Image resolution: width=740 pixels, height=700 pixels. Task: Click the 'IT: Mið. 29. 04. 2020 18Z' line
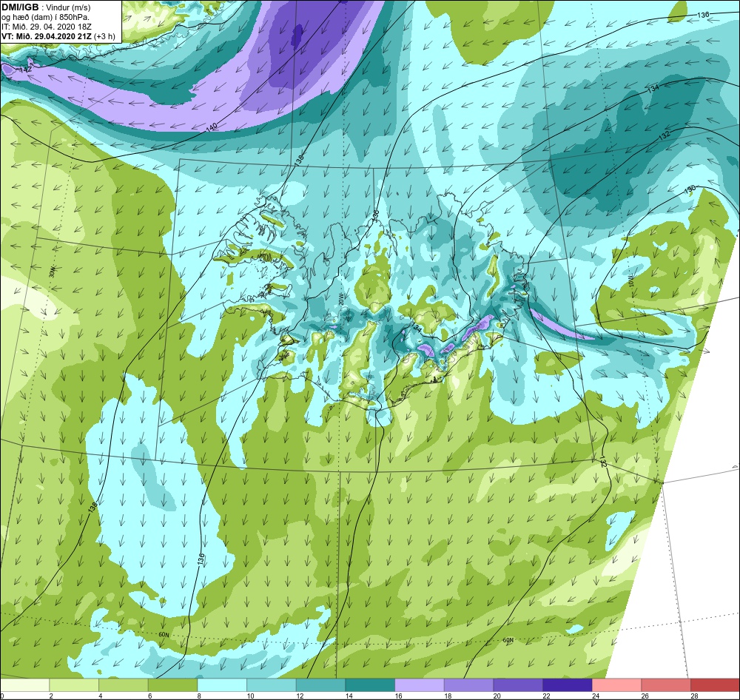coord(46,27)
